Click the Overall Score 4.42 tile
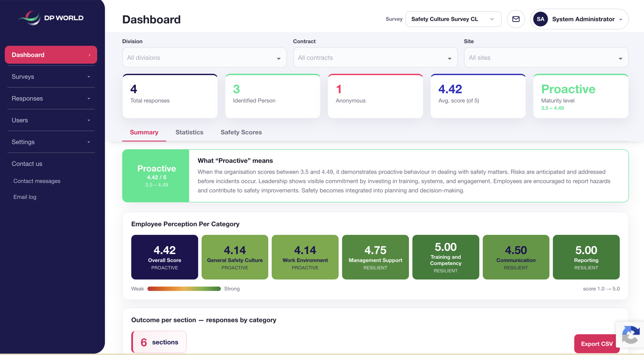Image resolution: width=644 pixels, height=355 pixels. [x=165, y=257]
